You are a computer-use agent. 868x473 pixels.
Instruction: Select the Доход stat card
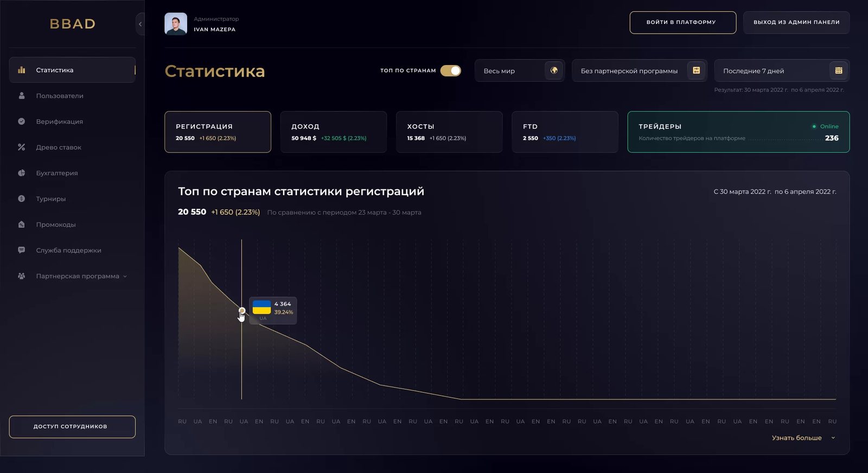(x=334, y=132)
